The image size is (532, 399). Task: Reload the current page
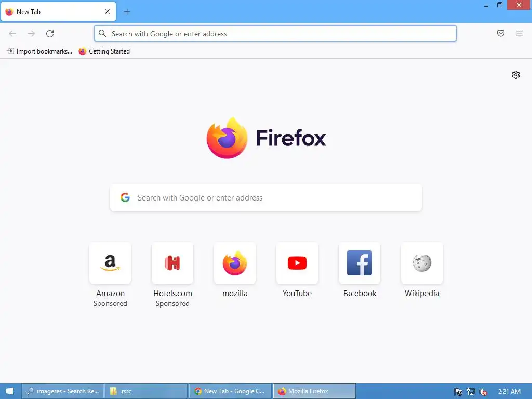point(50,34)
